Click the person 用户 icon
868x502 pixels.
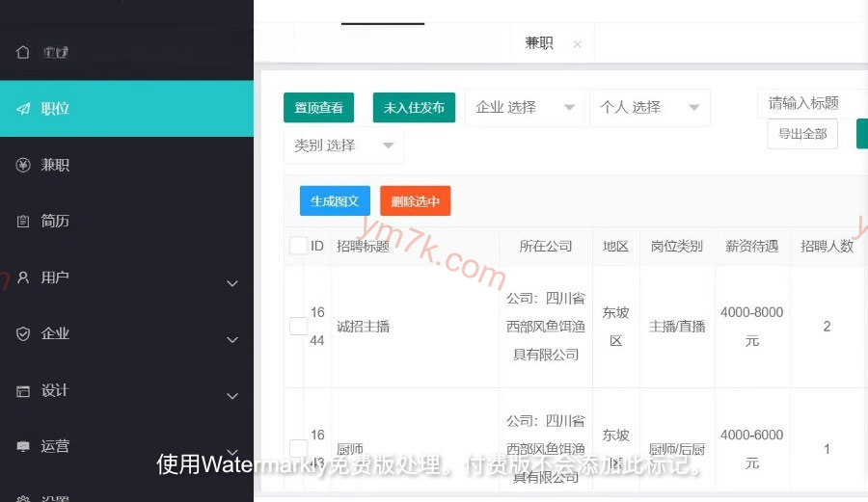(x=23, y=277)
